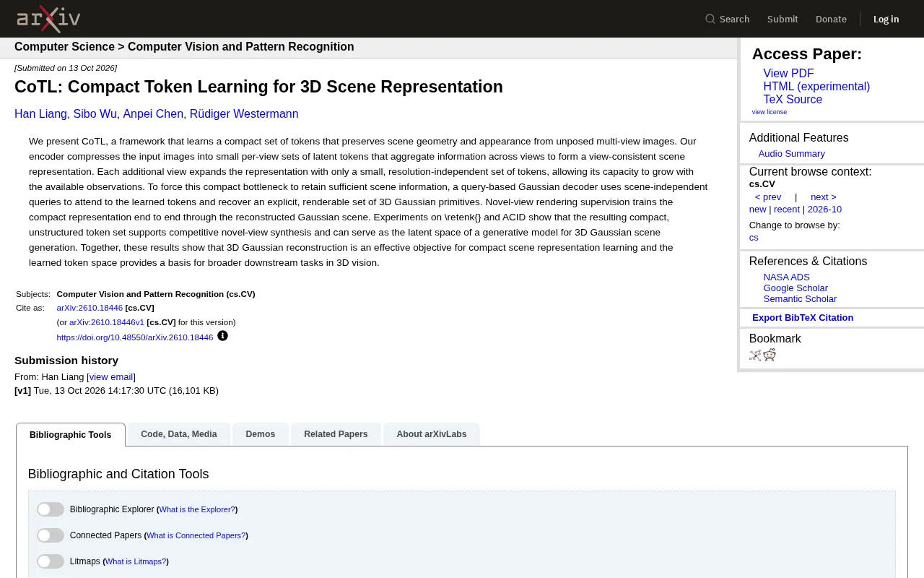Bookmark on Reddit icon
Image resolution: width=924 pixels, height=578 pixels.
770,355
